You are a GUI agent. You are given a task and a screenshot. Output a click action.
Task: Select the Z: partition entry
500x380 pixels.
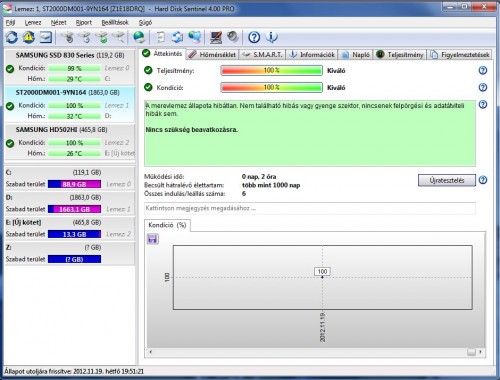click(x=70, y=253)
